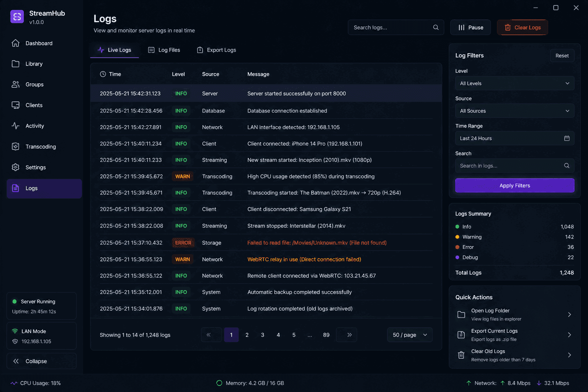This screenshot has width=588, height=392.
Task: Open Dashboard via its home icon
Action: tap(15, 43)
